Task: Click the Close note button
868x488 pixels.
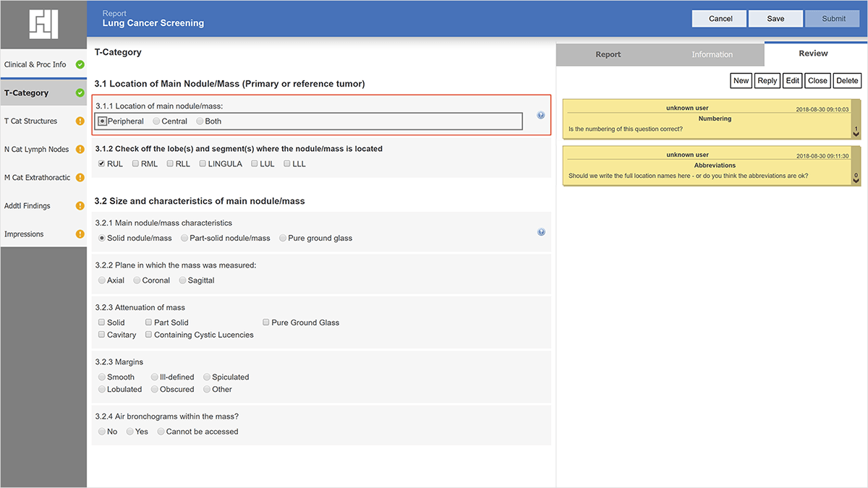Action: [818, 80]
